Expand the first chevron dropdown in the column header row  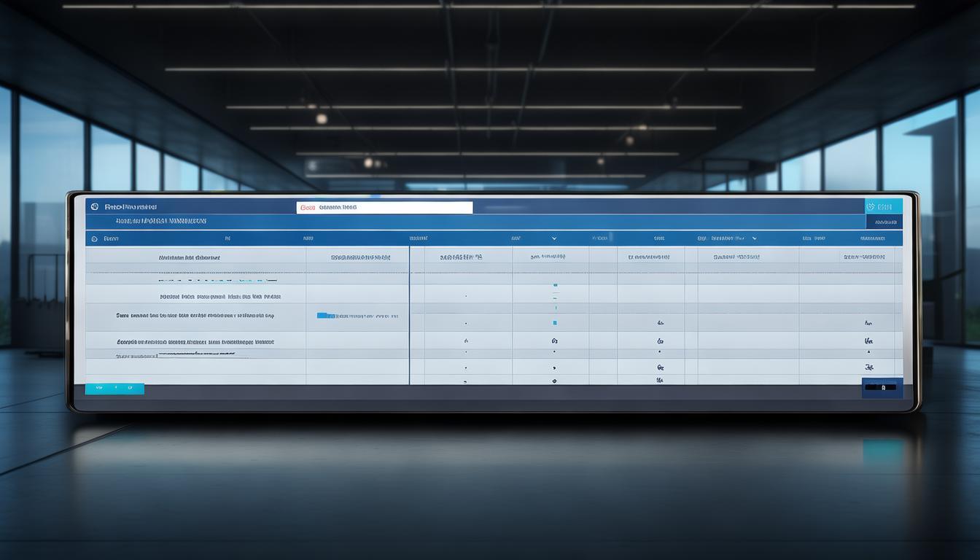[553, 238]
